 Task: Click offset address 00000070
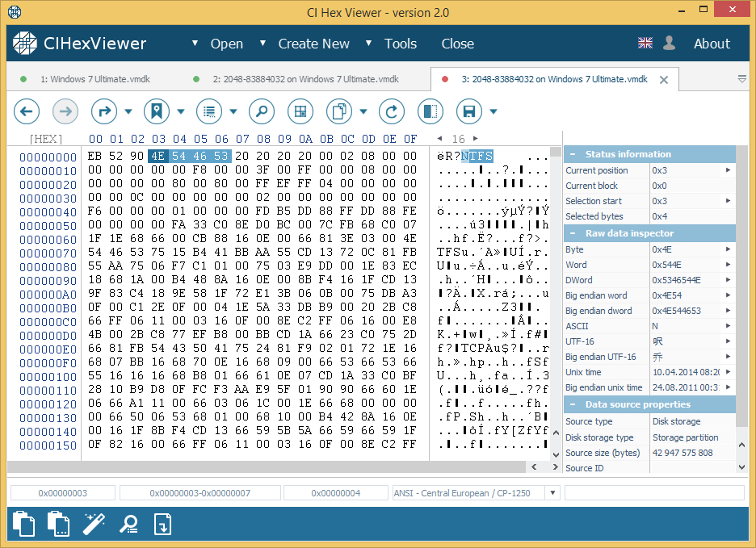click(48, 253)
